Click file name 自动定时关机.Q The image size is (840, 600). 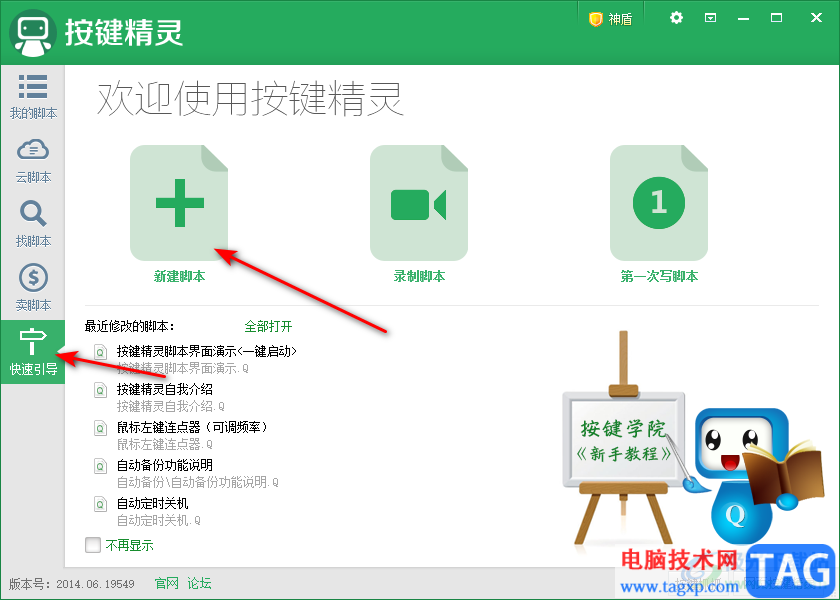[159, 521]
